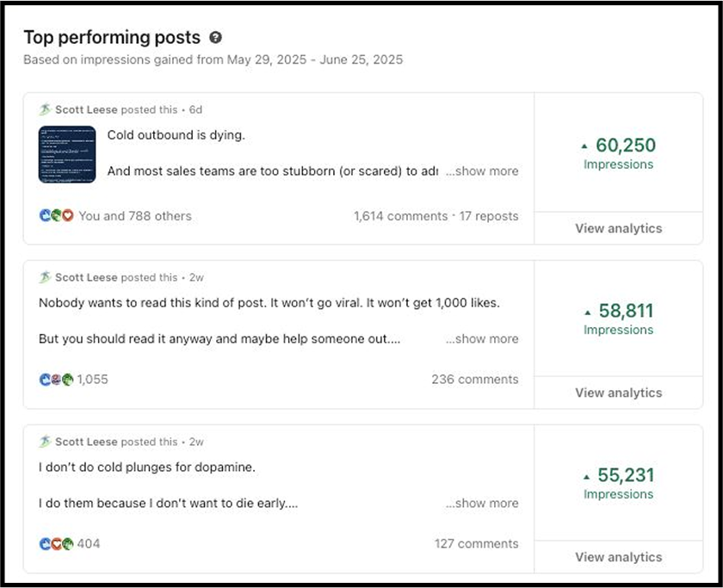
Task: Open the 17 reposts link
Action: point(489,216)
